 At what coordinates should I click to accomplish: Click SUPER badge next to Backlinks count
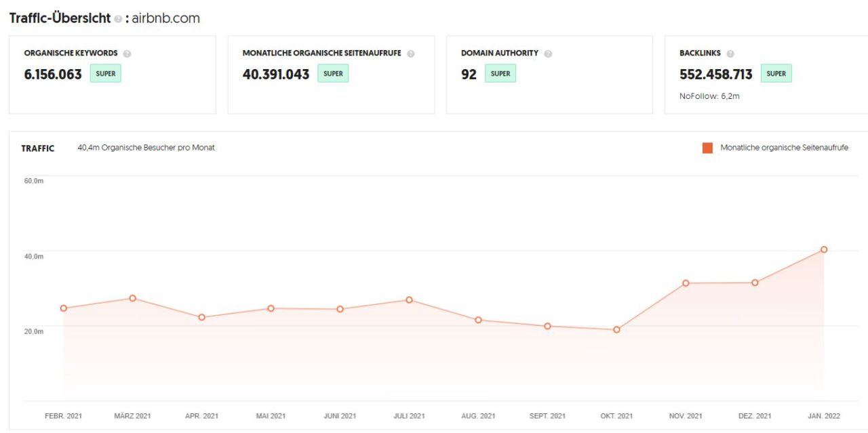776,74
